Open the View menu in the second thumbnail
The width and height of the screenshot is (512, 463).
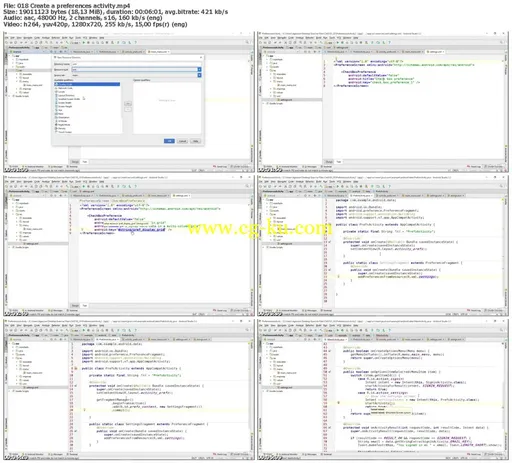click(x=273, y=38)
